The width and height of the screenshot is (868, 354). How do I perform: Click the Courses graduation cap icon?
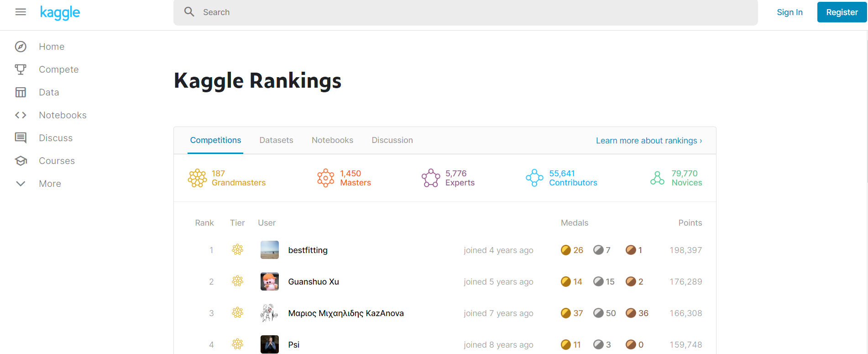(x=21, y=161)
